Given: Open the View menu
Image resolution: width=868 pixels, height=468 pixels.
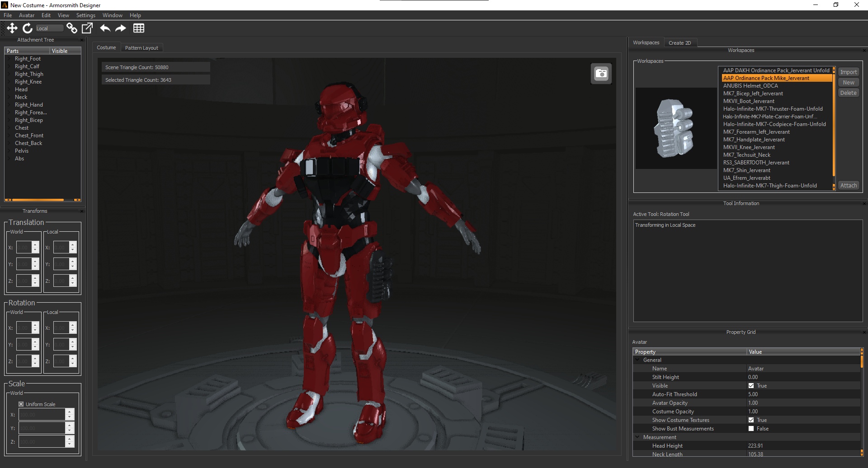Looking at the screenshot, I should pyautogui.click(x=63, y=15).
